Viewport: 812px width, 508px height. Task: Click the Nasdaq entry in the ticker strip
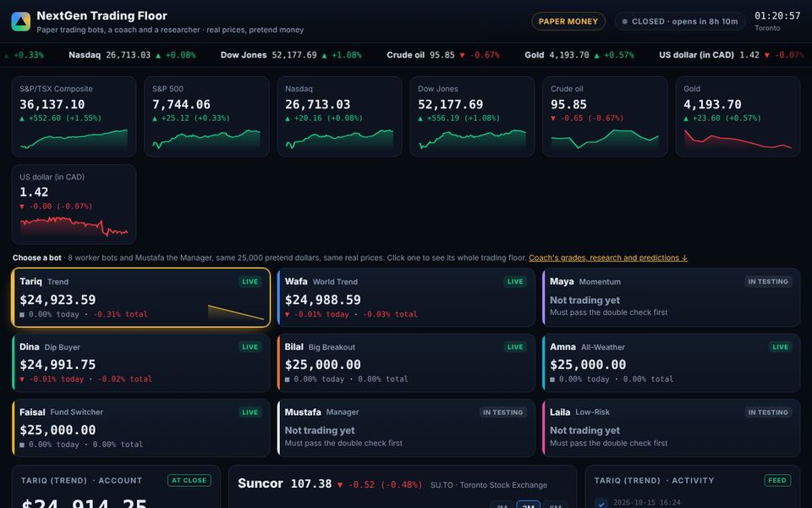point(132,55)
